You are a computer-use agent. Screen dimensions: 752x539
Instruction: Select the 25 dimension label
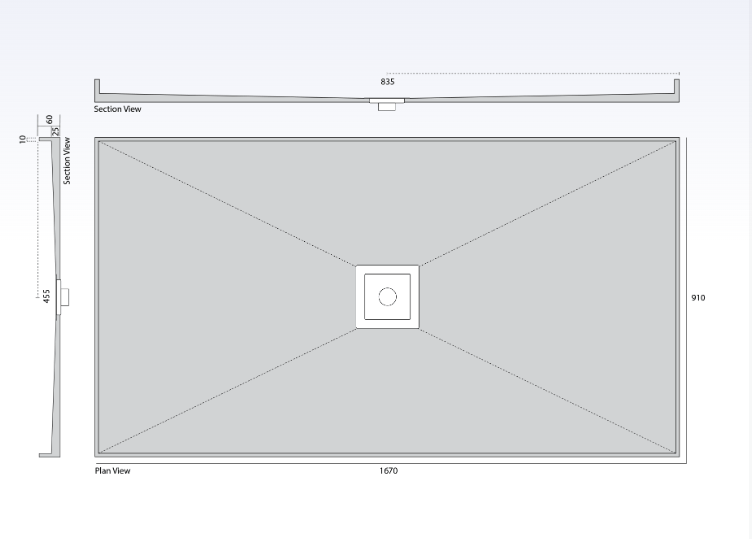tap(57, 130)
